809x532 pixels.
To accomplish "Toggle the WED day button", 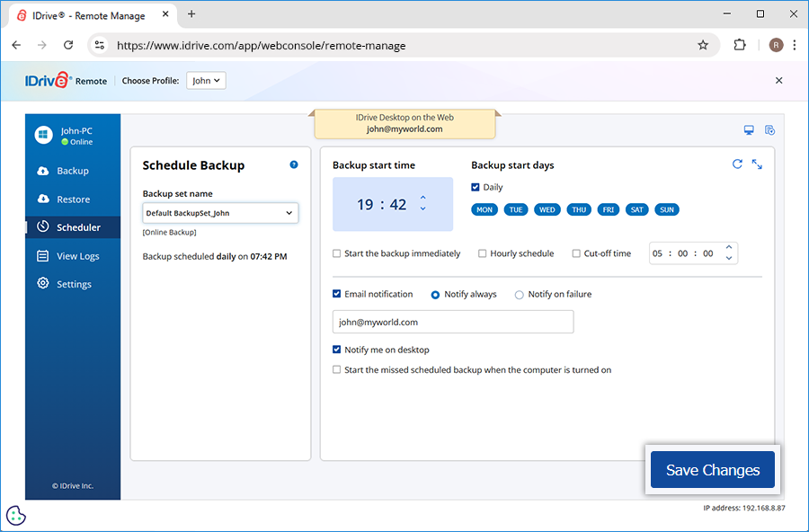I will point(547,209).
